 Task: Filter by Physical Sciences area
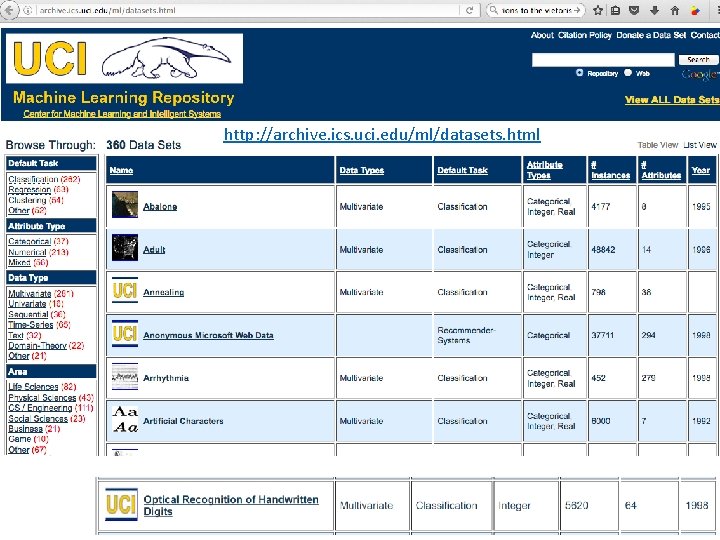pyautogui.click(x=42, y=398)
